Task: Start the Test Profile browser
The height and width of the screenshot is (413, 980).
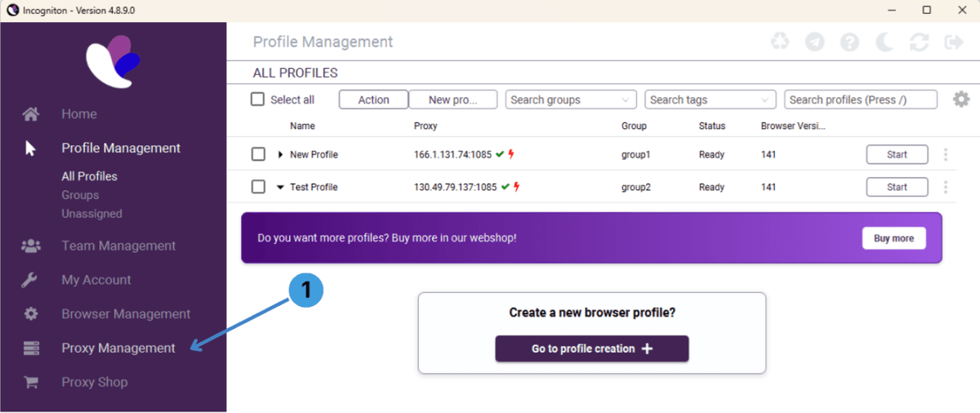Action: [897, 187]
